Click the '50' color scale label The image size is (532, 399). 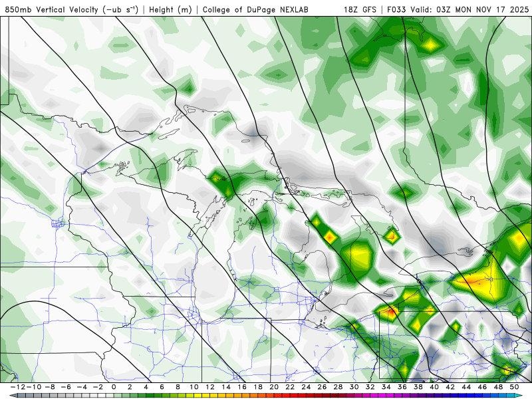(x=514, y=387)
